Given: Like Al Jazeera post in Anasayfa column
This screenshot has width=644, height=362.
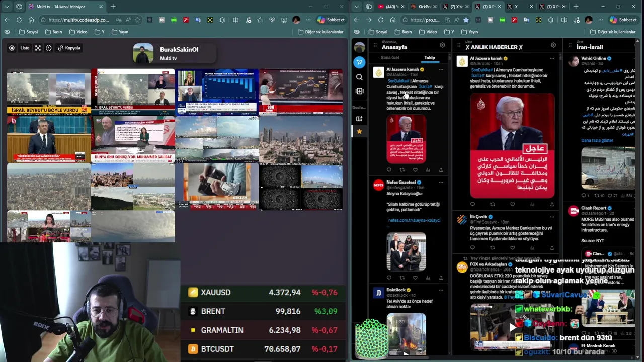Looking at the screenshot, I should click(415, 170).
